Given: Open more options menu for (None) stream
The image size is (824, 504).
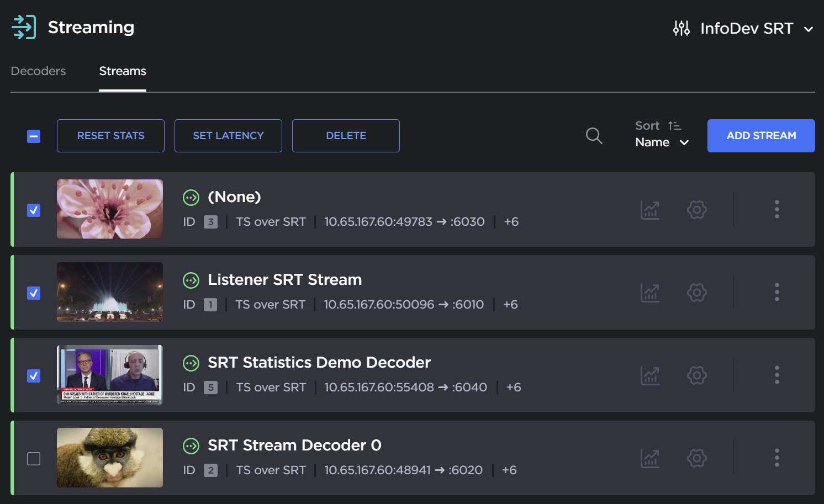Looking at the screenshot, I should (777, 209).
